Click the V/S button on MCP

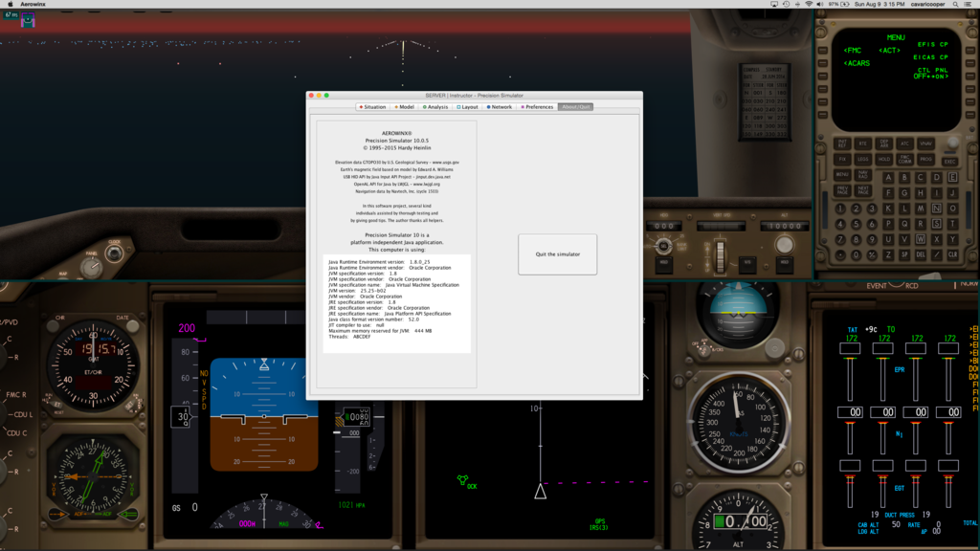pyautogui.click(x=747, y=266)
